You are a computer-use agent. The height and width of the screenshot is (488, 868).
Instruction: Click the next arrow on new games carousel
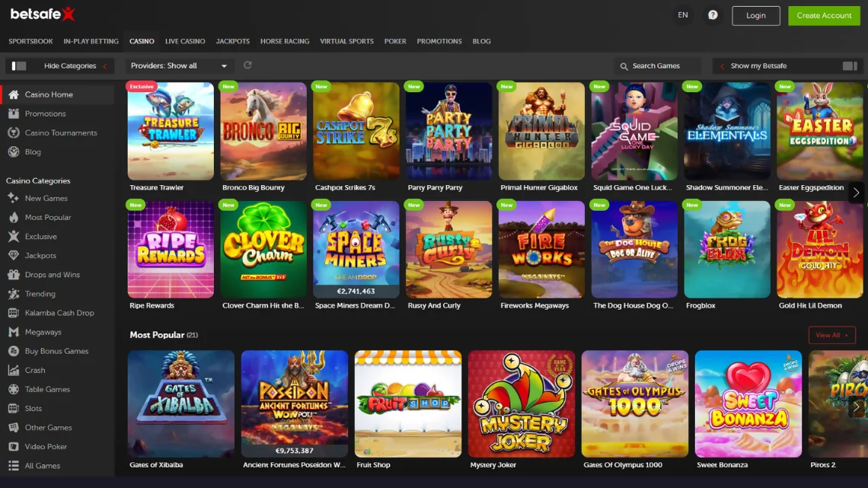tap(856, 193)
